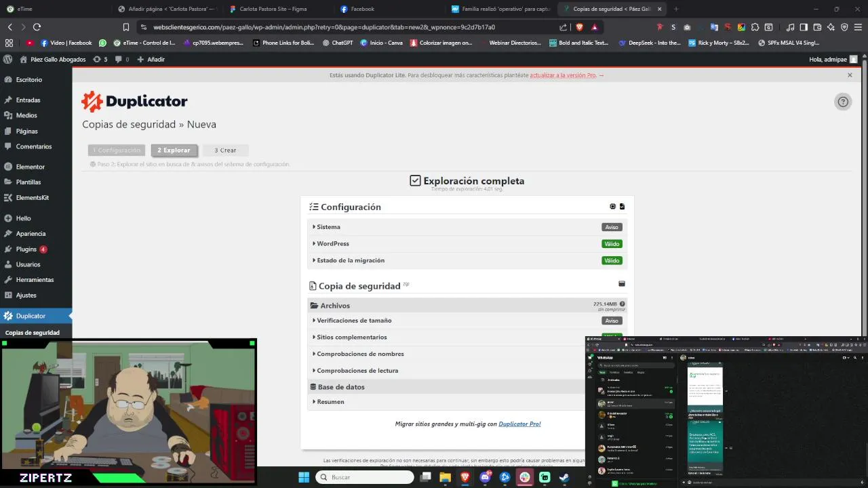Go back with the browser back arrow

tap(9, 27)
